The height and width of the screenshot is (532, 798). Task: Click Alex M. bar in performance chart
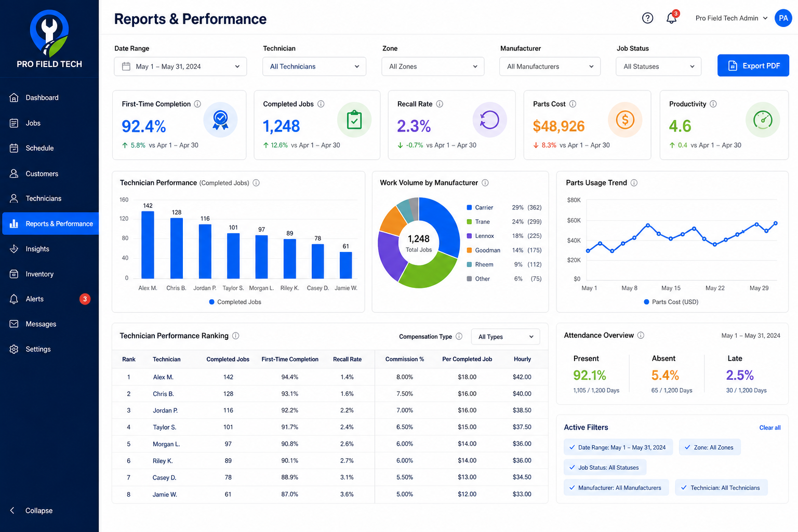[x=148, y=245]
